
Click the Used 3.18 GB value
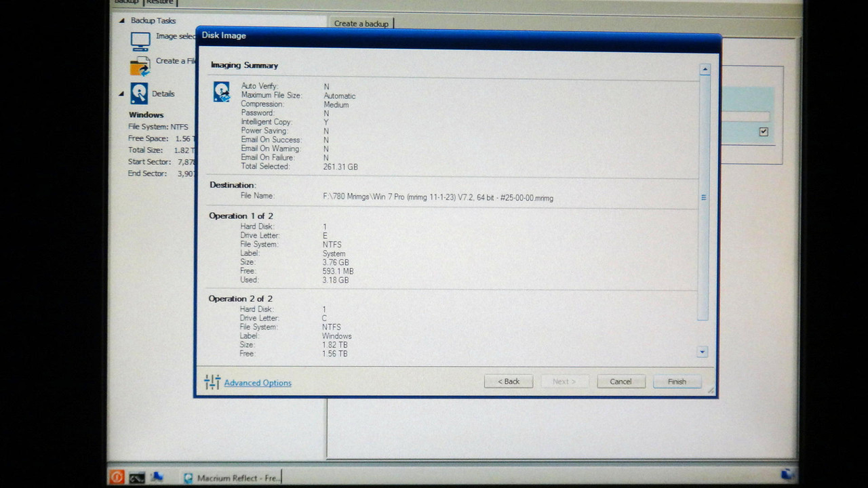click(x=336, y=280)
